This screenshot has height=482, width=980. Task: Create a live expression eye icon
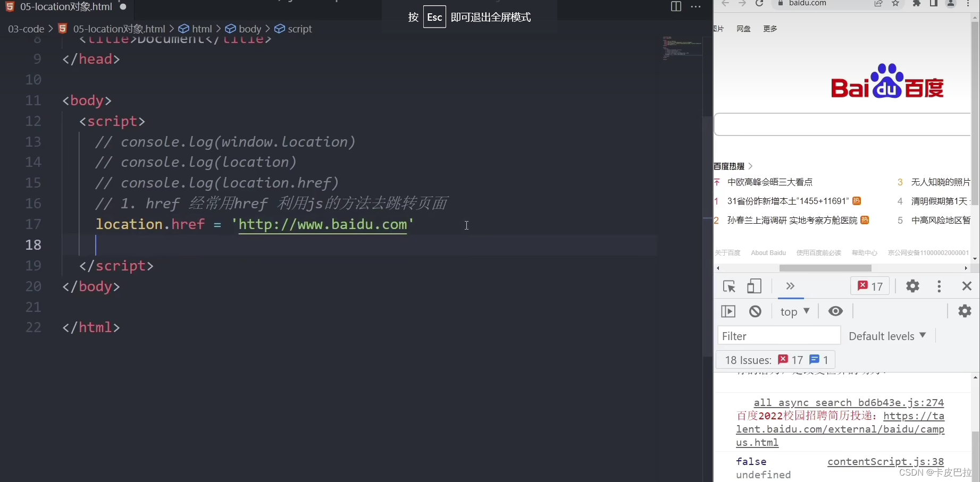835,311
